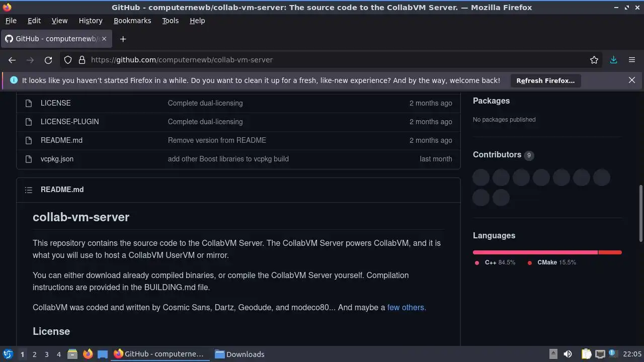Open the first contributor avatar
This screenshot has height=362, width=644.
(x=481, y=177)
